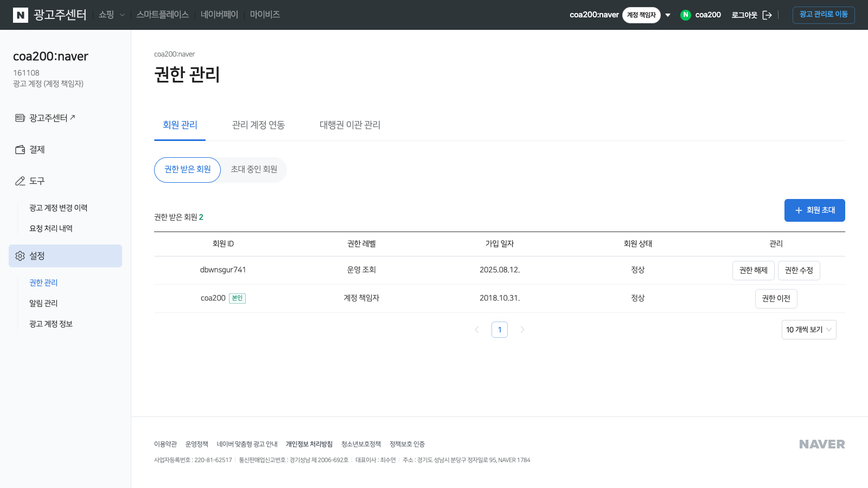This screenshot has width=868, height=488.
Task: Click the 회원 ID column header
Action: tap(223, 244)
